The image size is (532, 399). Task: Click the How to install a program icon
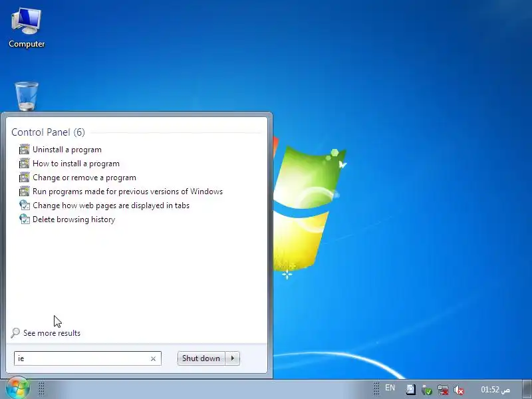(25, 163)
